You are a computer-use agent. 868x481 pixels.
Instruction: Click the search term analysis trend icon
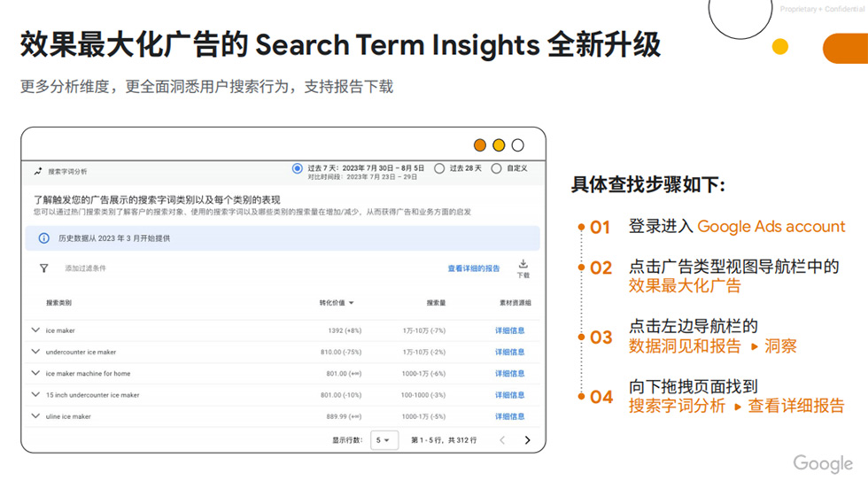pyautogui.click(x=38, y=171)
